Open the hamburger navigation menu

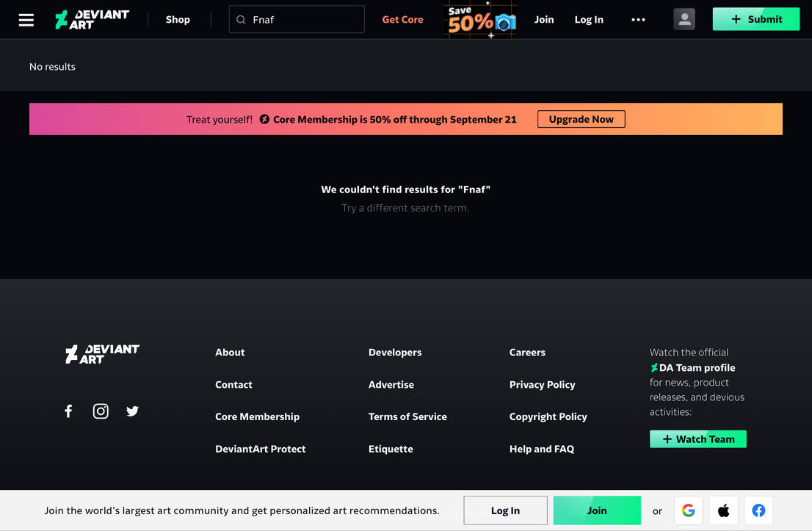coord(26,20)
